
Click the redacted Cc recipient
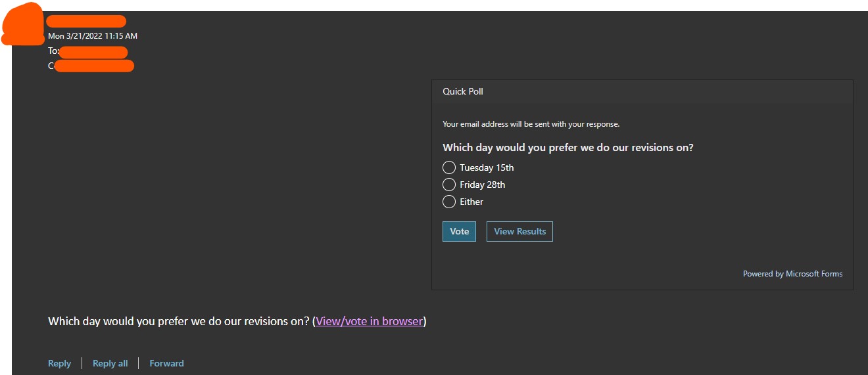click(94, 66)
